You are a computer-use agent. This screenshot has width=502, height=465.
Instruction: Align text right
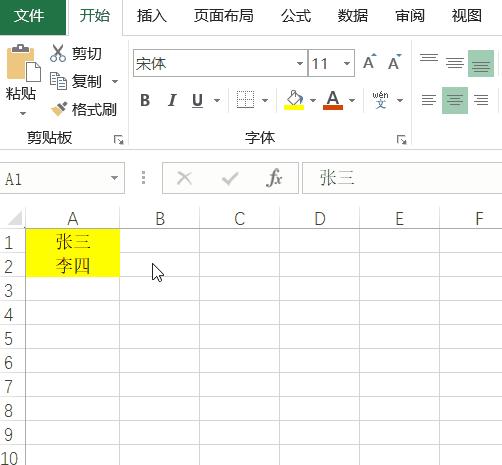click(481, 100)
